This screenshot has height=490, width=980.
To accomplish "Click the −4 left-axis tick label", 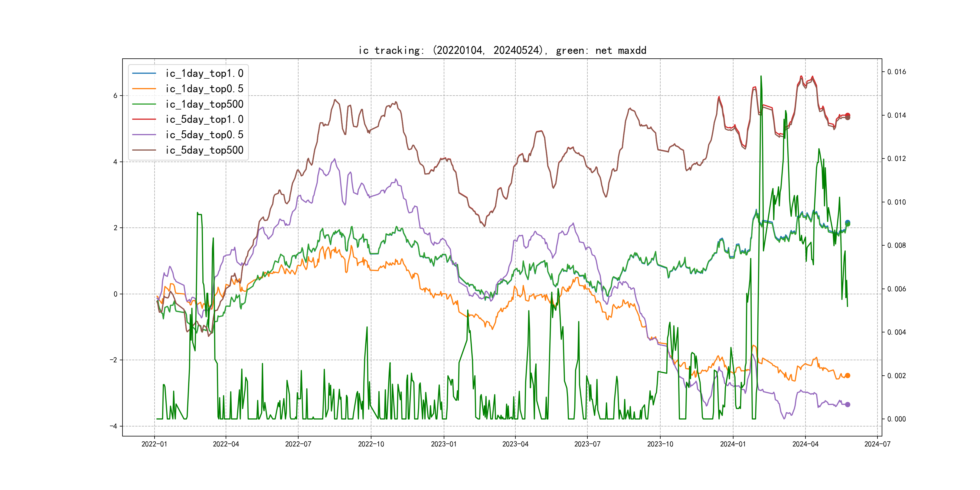I will pos(113,426).
